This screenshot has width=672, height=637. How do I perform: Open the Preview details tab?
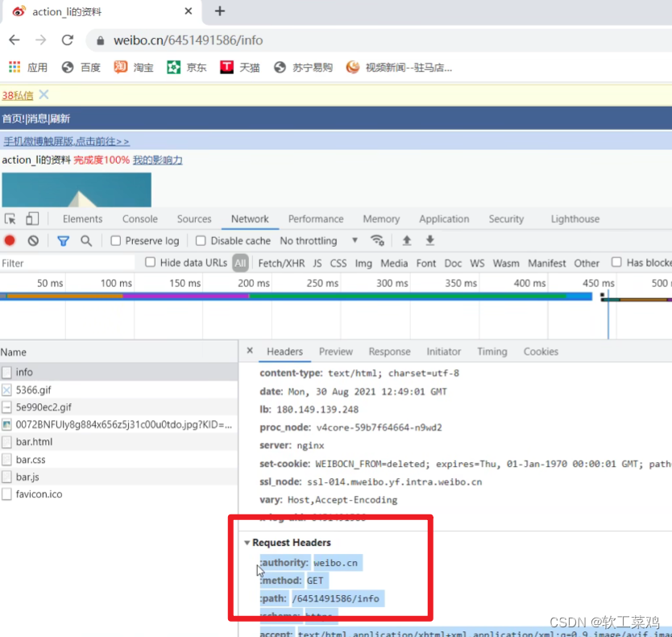[335, 352]
